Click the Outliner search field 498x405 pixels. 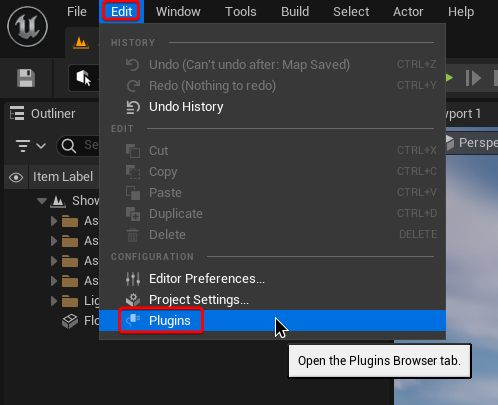point(78,145)
